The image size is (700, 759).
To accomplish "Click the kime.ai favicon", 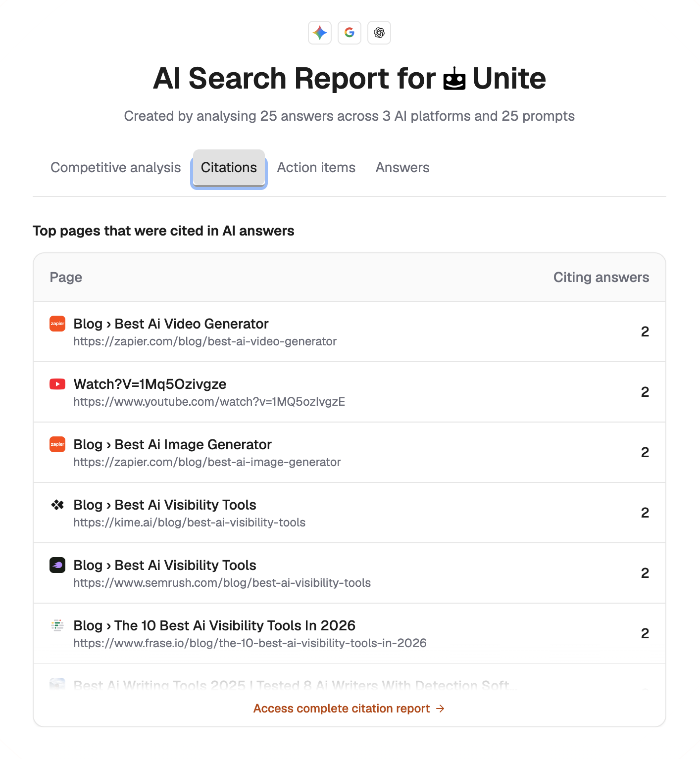I will tap(57, 505).
